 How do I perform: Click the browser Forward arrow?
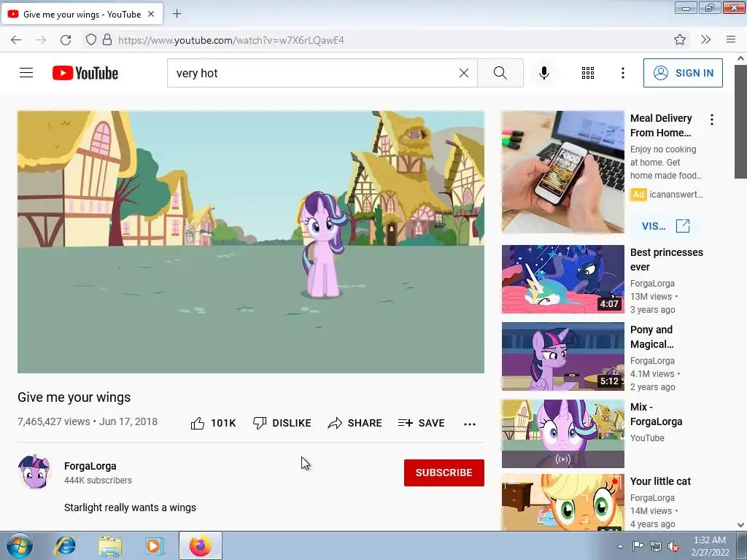41,40
